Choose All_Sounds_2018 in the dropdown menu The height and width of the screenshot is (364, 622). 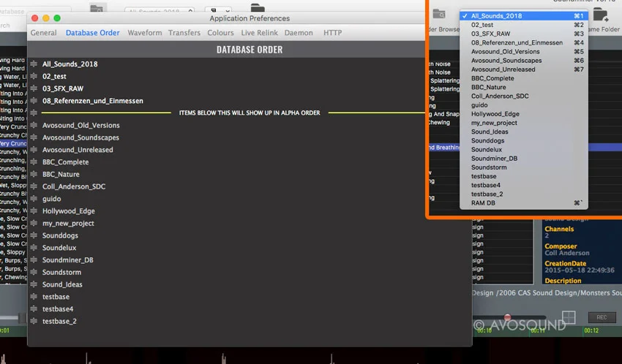click(524, 16)
